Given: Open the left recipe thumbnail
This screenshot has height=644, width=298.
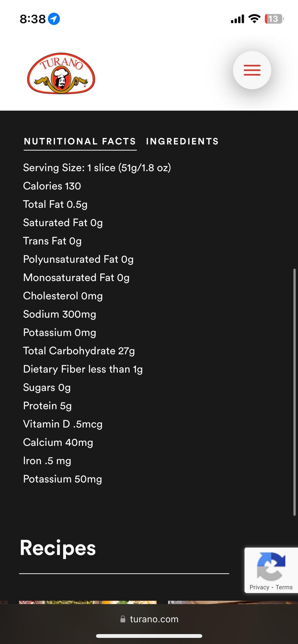Looking at the screenshot, I should point(88,602).
